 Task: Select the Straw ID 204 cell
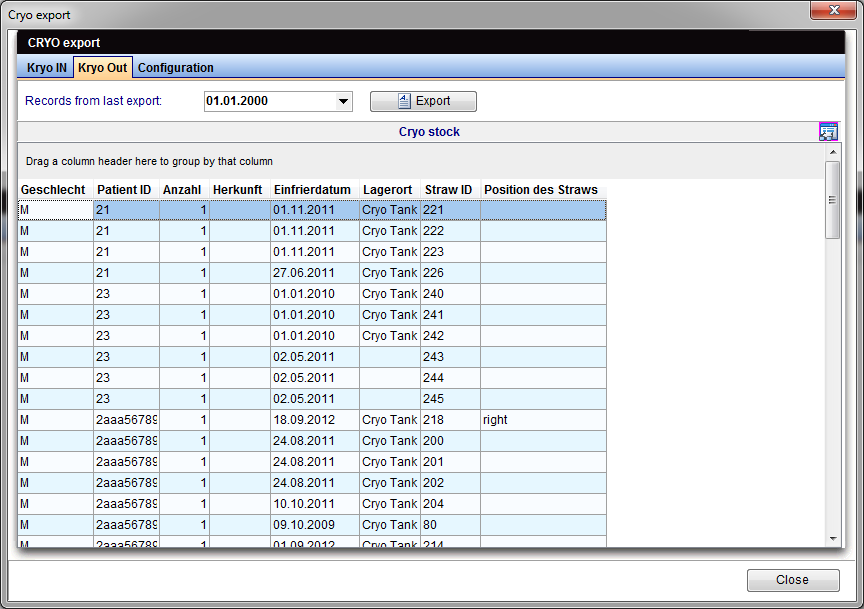click(x=450, y=504)
